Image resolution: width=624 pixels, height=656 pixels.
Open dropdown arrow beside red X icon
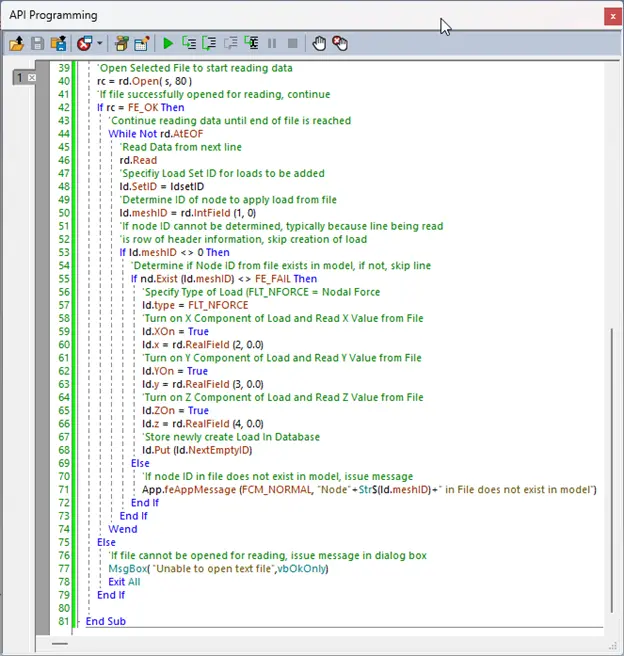pyautogui.click(x=100, y=44)
